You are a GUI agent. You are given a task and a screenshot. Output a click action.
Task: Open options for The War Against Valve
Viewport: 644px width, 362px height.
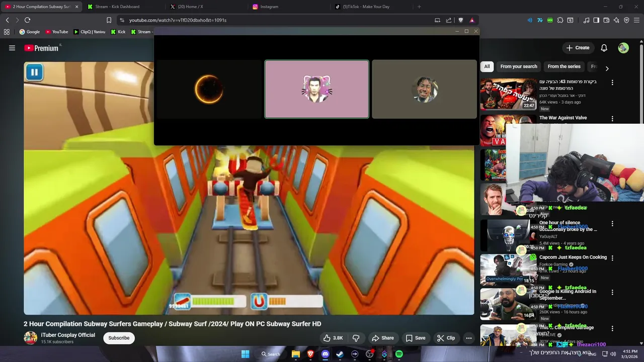coord(612,119)
